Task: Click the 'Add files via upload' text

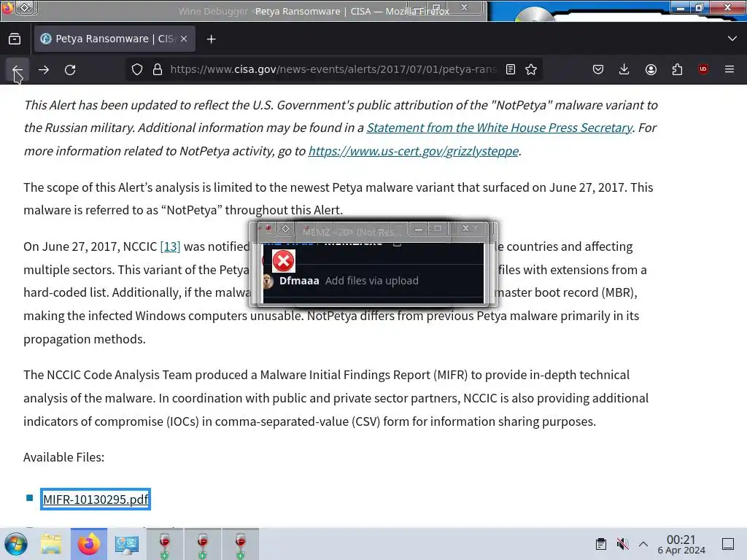Action: pyautogui.click(x=371, y=281)
